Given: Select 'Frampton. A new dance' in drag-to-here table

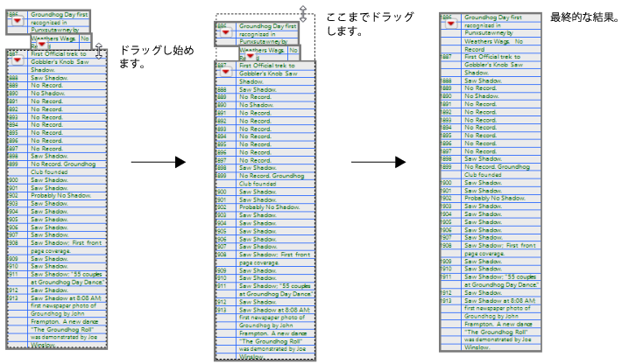Looking at the screenshot, I should [273, 333].
